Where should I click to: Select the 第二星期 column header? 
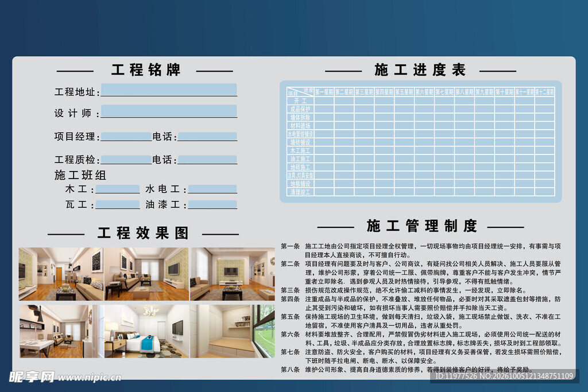(345, 92)
